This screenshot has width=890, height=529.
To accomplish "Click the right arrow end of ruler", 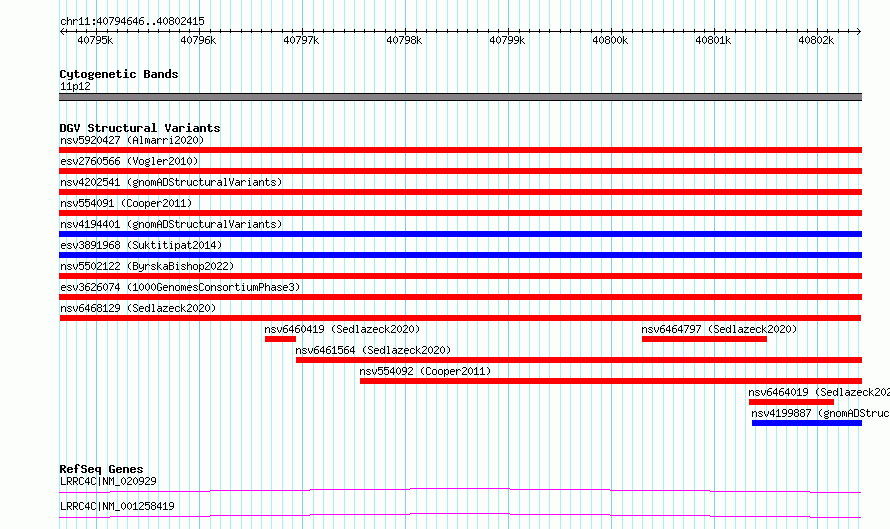I will point(859,32).
